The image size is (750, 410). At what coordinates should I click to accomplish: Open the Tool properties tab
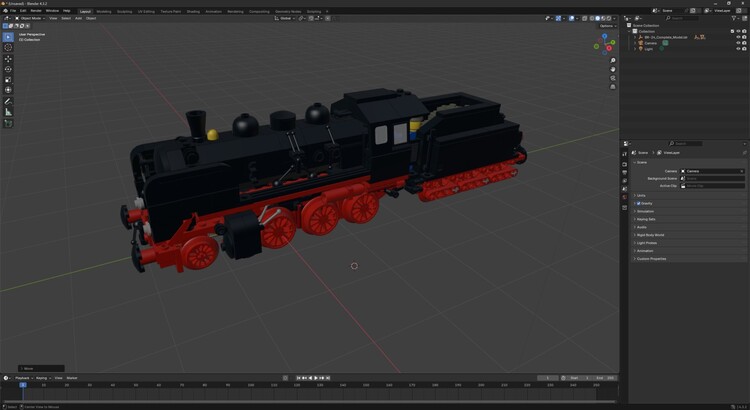624,154
